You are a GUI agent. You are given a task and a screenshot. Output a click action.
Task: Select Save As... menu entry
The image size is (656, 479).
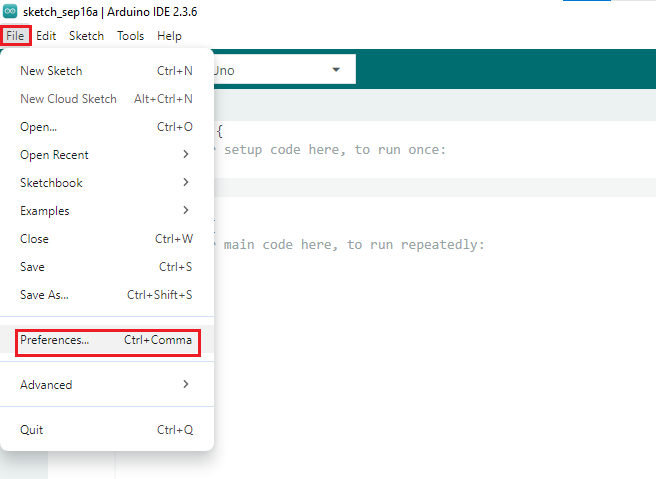(107, 295)
